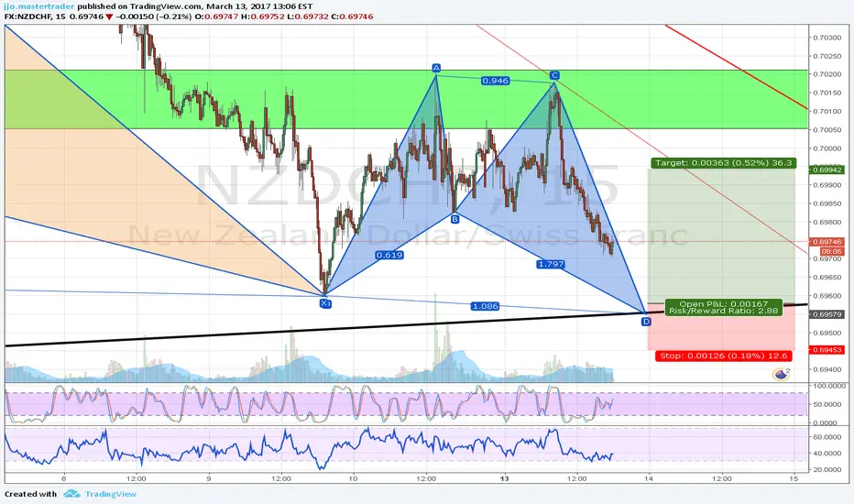
Task: Select the red Stop 0.00126 label
Action: tap(723, 356)
